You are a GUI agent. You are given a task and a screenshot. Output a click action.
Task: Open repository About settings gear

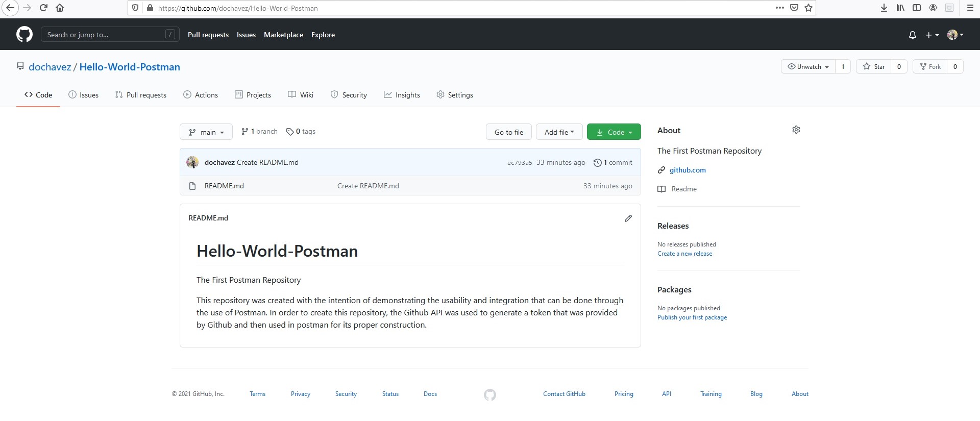pos(796,130)
